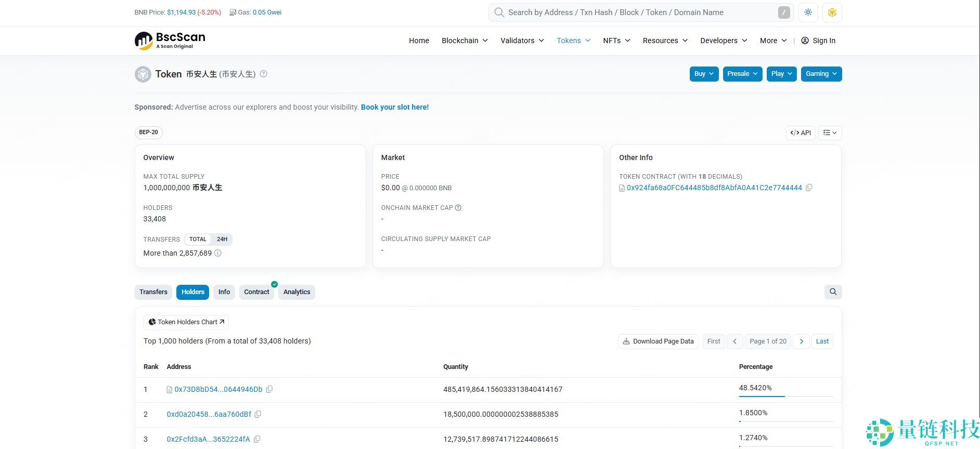Open the Presale dropdown
The height and width of the screenshot is (449, 980).
coord(742,74)
